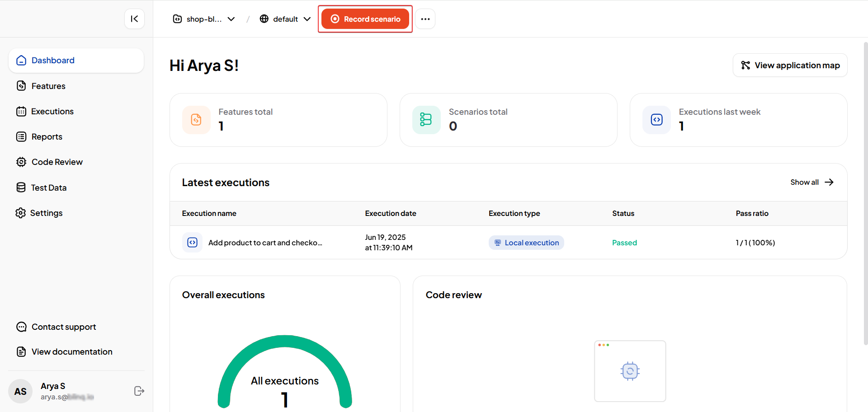
Task: Click View application map button
Action: tap(790, 66)
